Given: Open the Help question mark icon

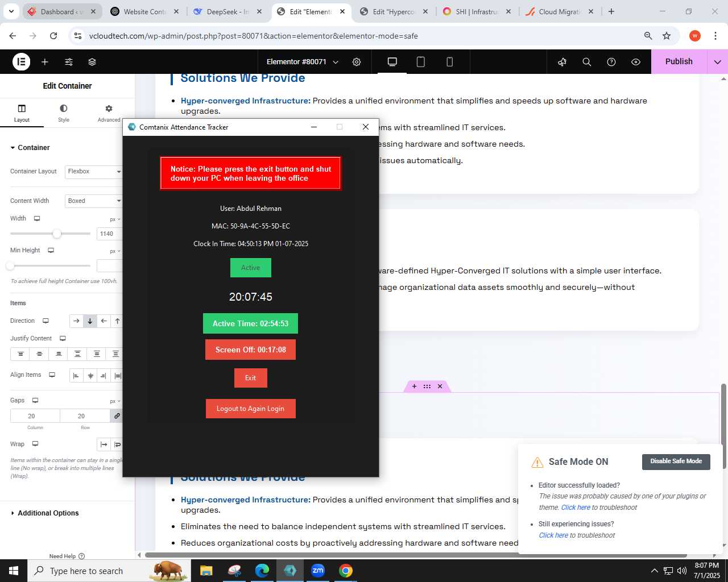Looking at the screenshot, I should 611,62.
